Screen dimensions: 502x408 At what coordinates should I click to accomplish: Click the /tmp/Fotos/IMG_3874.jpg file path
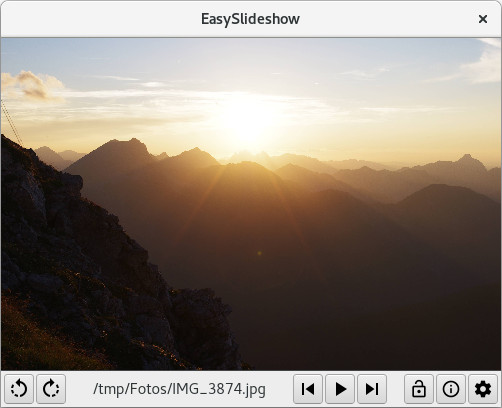[x=179, y=389]
